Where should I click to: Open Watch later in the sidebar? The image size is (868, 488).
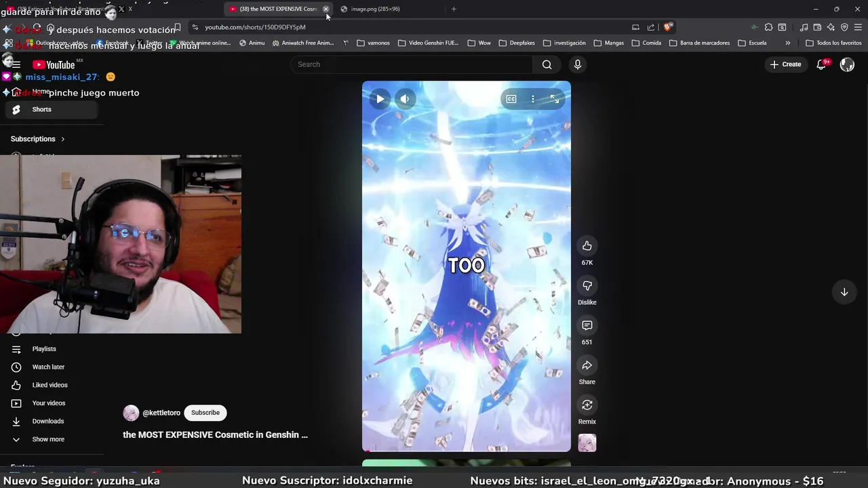48,367
